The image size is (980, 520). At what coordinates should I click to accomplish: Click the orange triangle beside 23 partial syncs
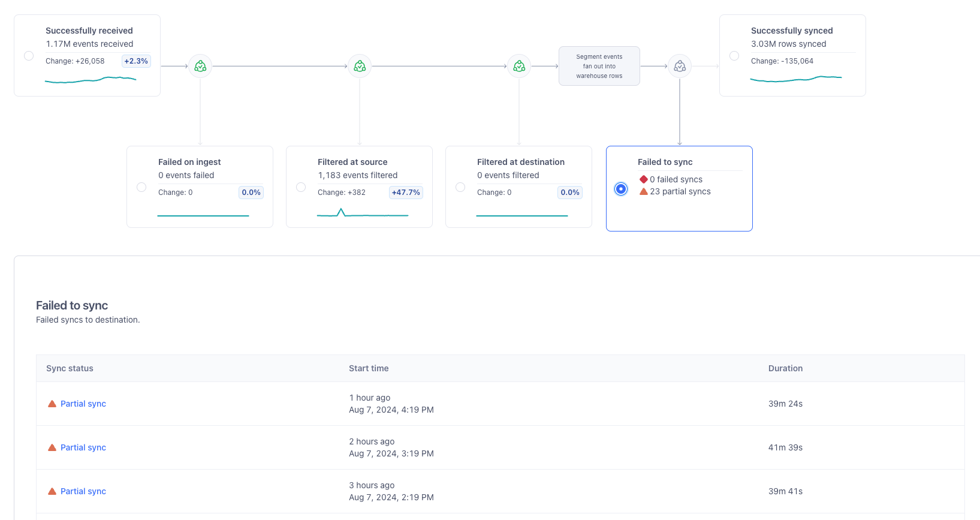[x=644, y=191]
